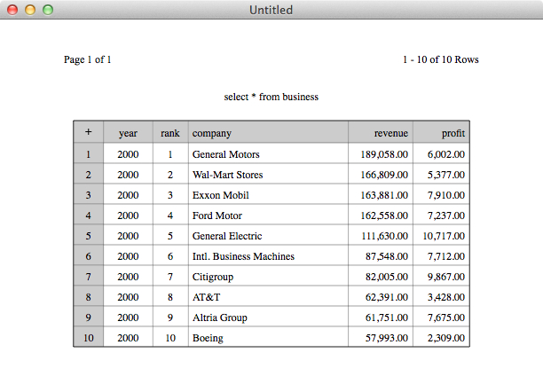Click the Wal-Mart Stores cell
This screenshot has height=392, width=543.
pos(268,174)
